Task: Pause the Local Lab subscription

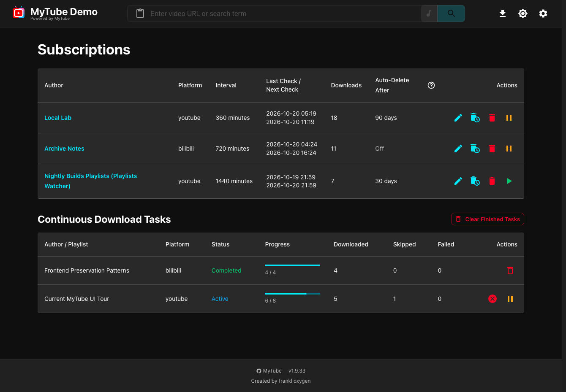Action: (509, 118)
